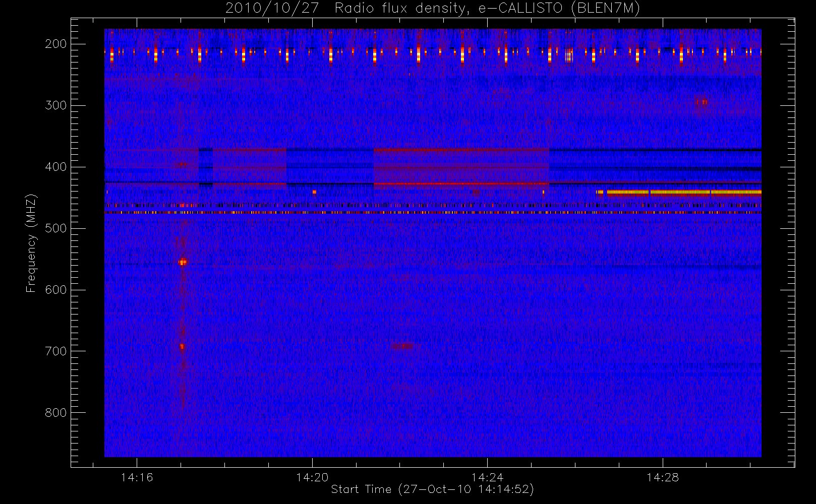Click the bright burst spot near 550 MHz
The height and width of the screenshot is (504, 816).
(x=183, y=262)
